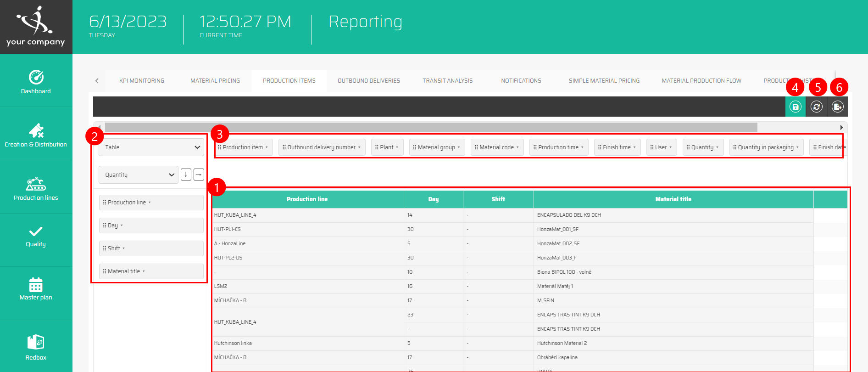The image size is (868, 372).
Task: Switch to Outbound Deliveries tab
Action: coord(368,81)
